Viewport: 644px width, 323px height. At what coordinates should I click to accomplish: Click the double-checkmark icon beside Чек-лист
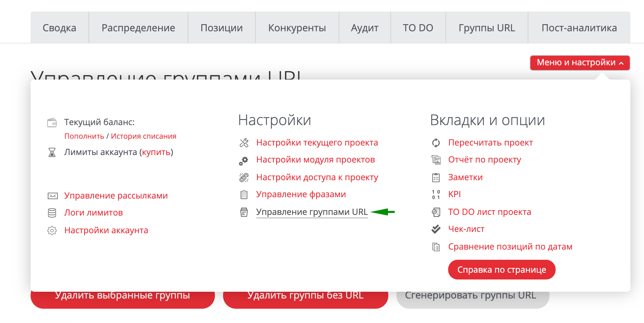click(436, 229)
